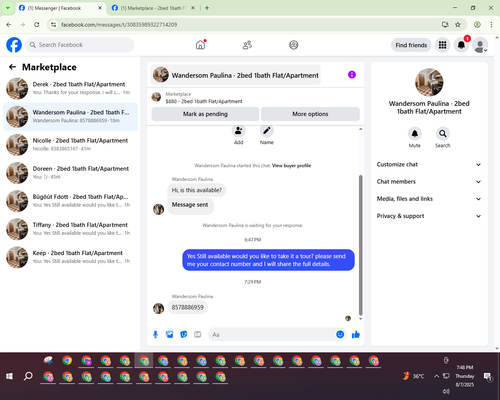Click the 'Hi, is this available?' message

197,190
